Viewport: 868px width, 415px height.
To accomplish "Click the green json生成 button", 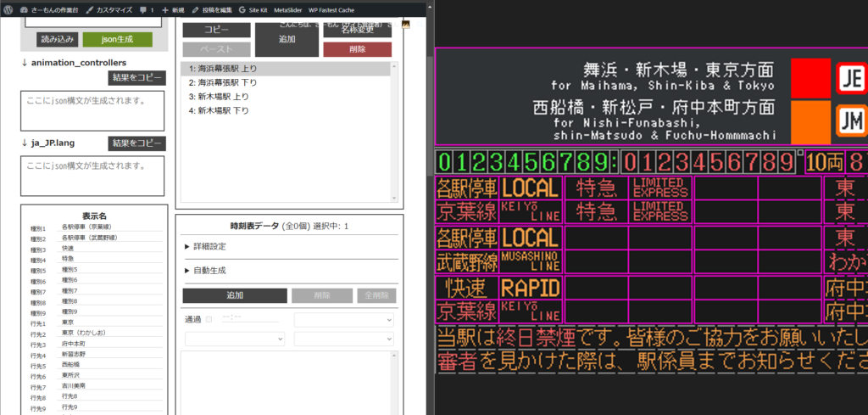I will point(117,39).
